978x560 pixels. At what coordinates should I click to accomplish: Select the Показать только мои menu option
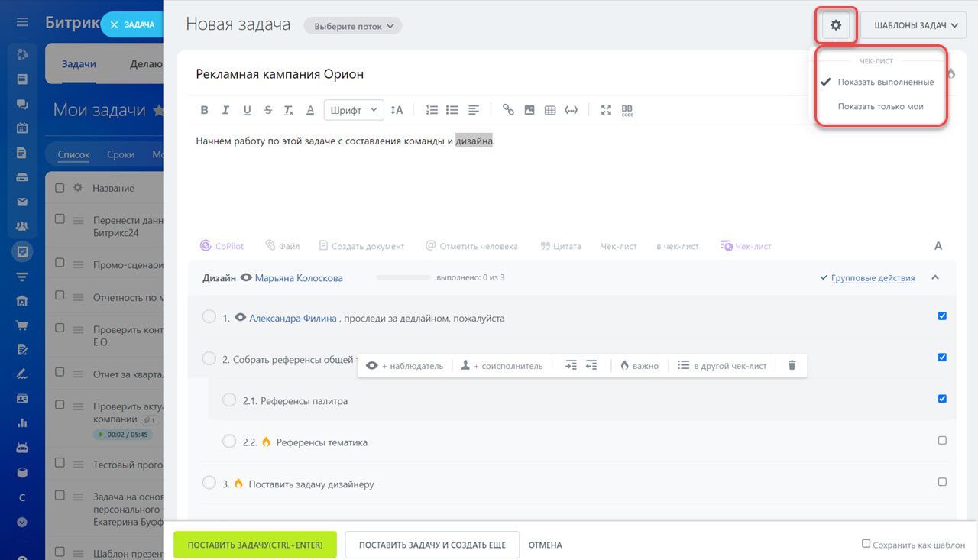(880, 106)
